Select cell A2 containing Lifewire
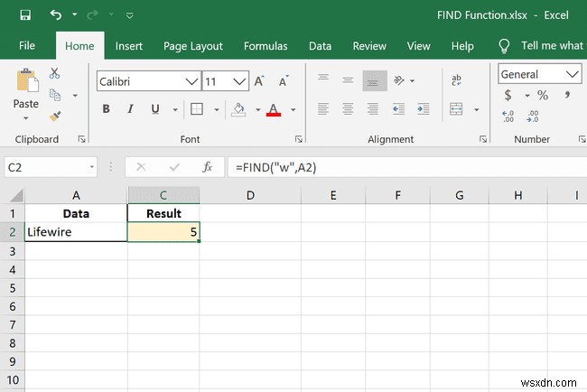587x392 pixels. coord(76,232)
